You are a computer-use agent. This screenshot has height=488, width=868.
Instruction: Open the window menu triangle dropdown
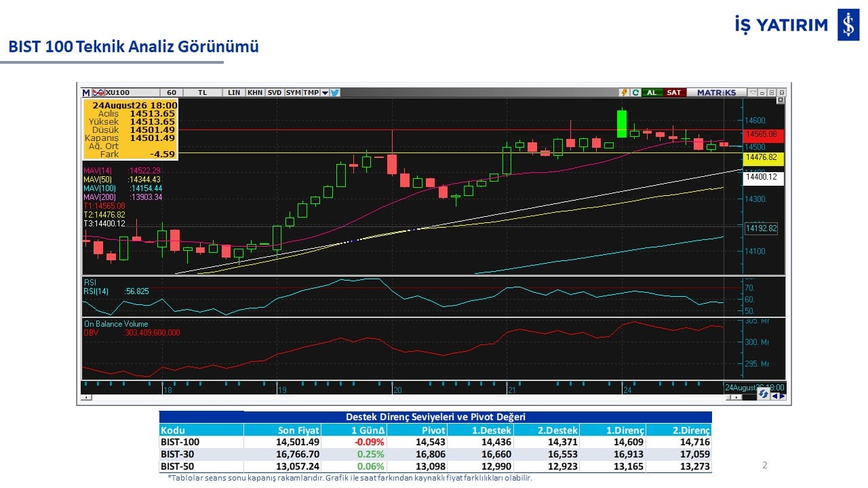pyautogui.click(x=753, y=92)
